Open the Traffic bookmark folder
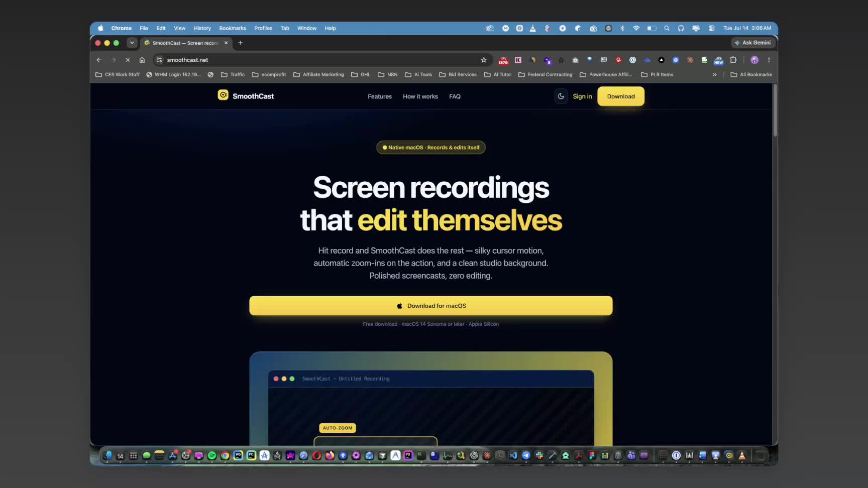868x488 pixels. click(233, 74)
